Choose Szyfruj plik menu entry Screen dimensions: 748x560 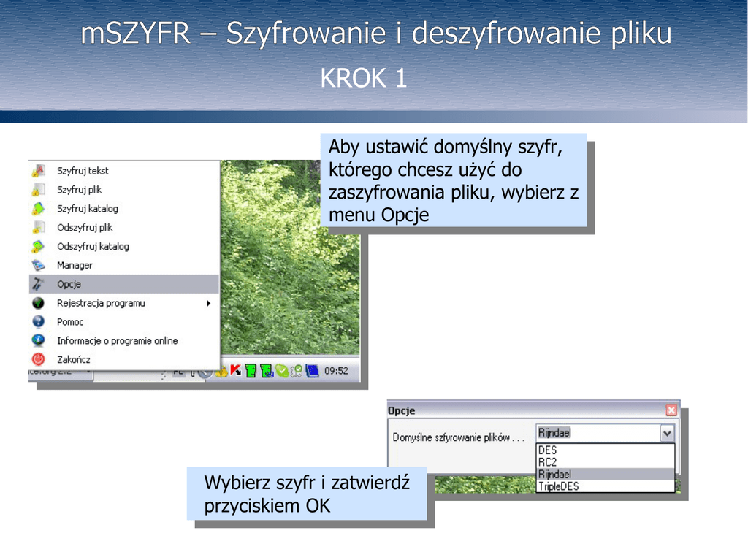[x=79, y=190]
